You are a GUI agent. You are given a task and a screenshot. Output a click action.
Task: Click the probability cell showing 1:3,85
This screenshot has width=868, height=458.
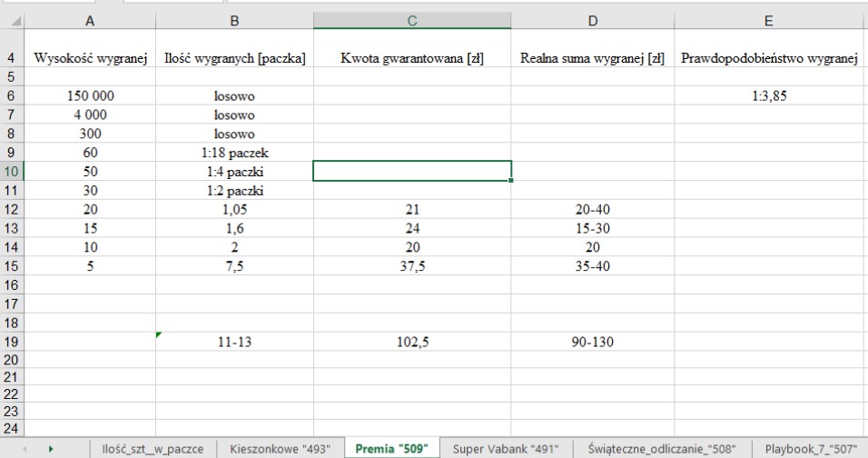click(770, 95)
